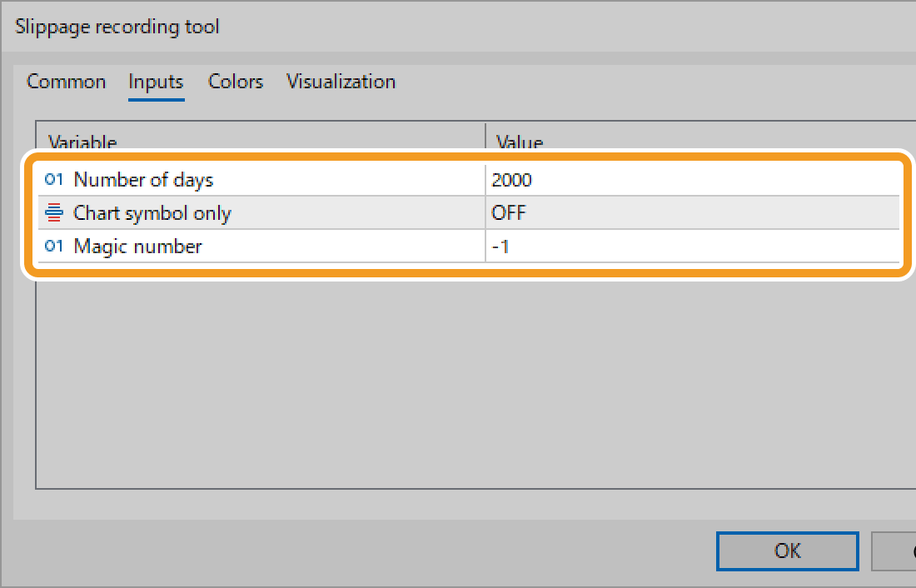This screenshot has height=588, width=916.
Task: Click the 01 icon beside Number of days
Action: [x=53, y=179]
